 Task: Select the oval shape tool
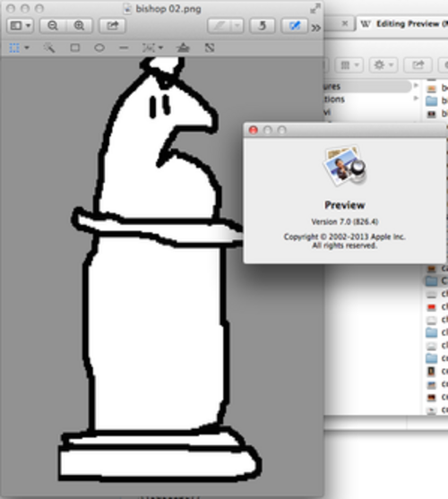[x=99, y=47]
